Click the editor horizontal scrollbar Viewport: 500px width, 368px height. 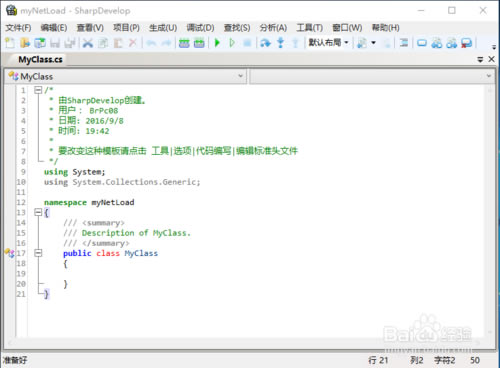click(244, 342)
